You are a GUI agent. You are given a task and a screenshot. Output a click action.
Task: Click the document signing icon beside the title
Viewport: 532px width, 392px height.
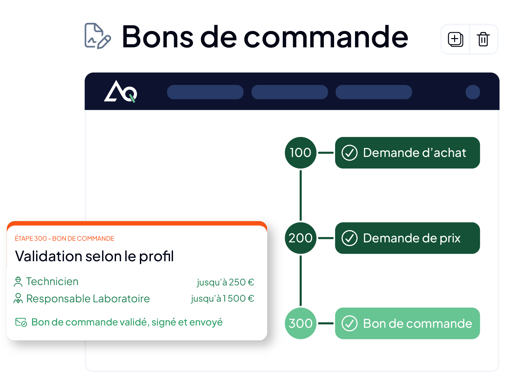pyautogui.click(x=98, y=36)
